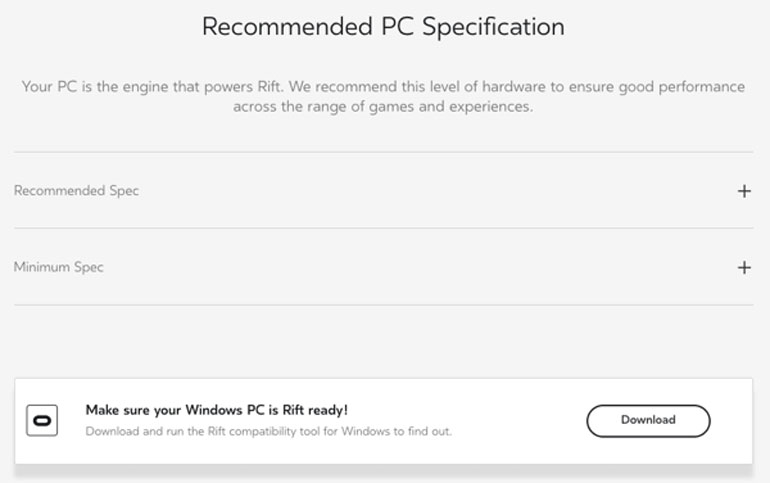Image resolution: width=770 pixels, height=483 pixels.
Task: Click the word 'Windows' in the bold banner title
Action: pyautogui.click(x=214, y=410)
